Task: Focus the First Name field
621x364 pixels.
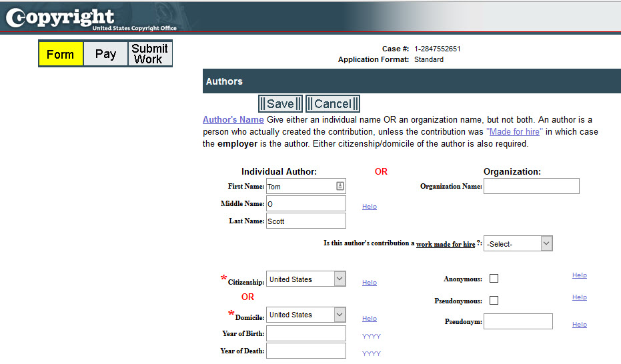Action: [x=306, y=186]
